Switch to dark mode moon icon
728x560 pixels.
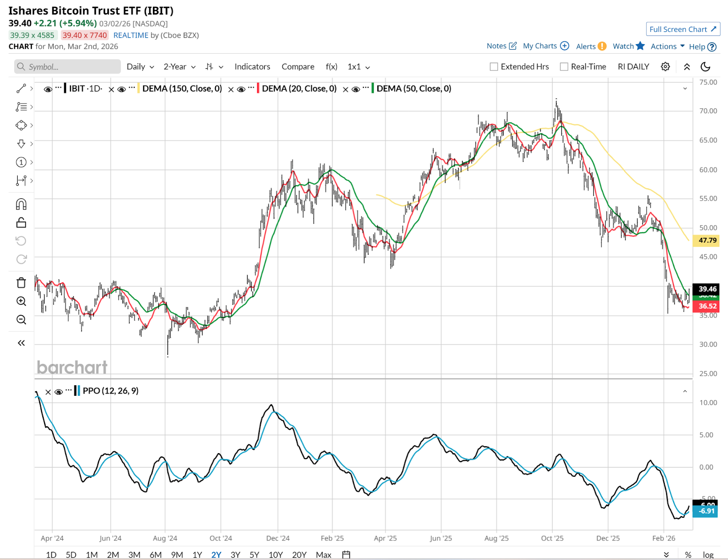tap(705, 67)
